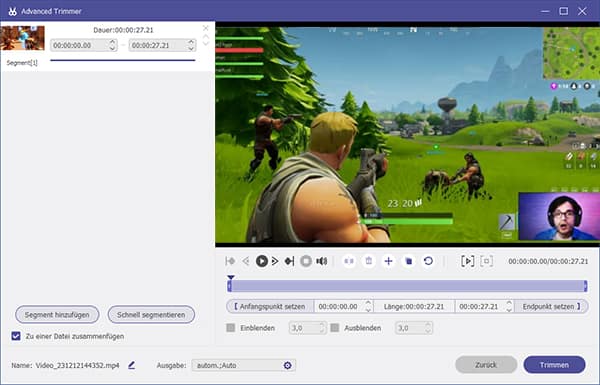Click the Advanced Trimmer app logo
This screenshot has height=385, width=600.
(x=12, y=11)
